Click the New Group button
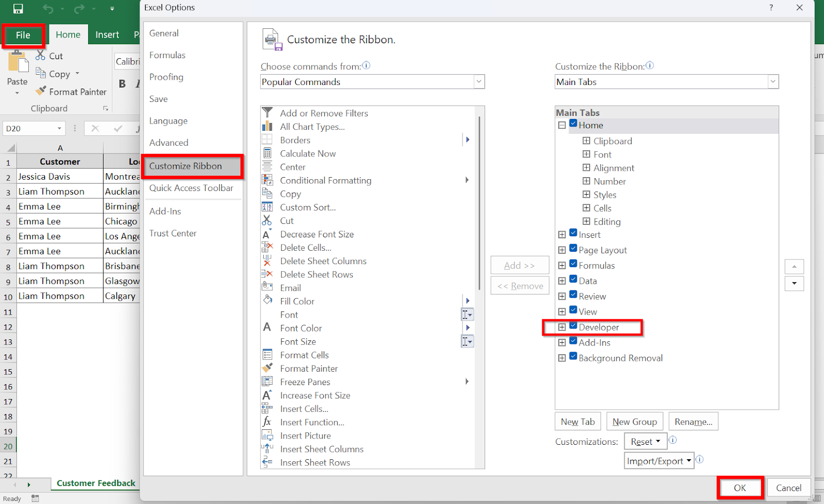Viewport: 824px width, 504px height. click(634, 422)
